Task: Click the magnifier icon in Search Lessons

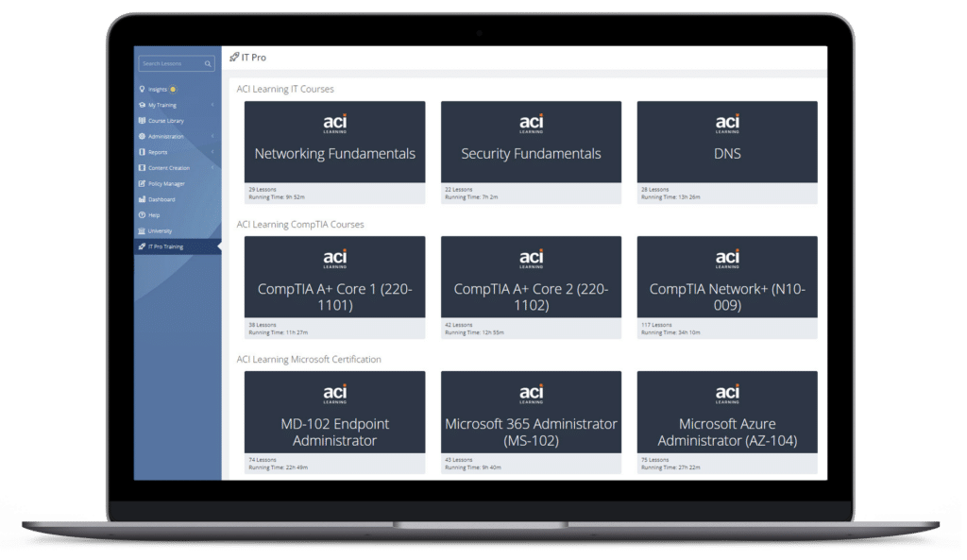Action: pyautogui.click(x=208, y=63)
